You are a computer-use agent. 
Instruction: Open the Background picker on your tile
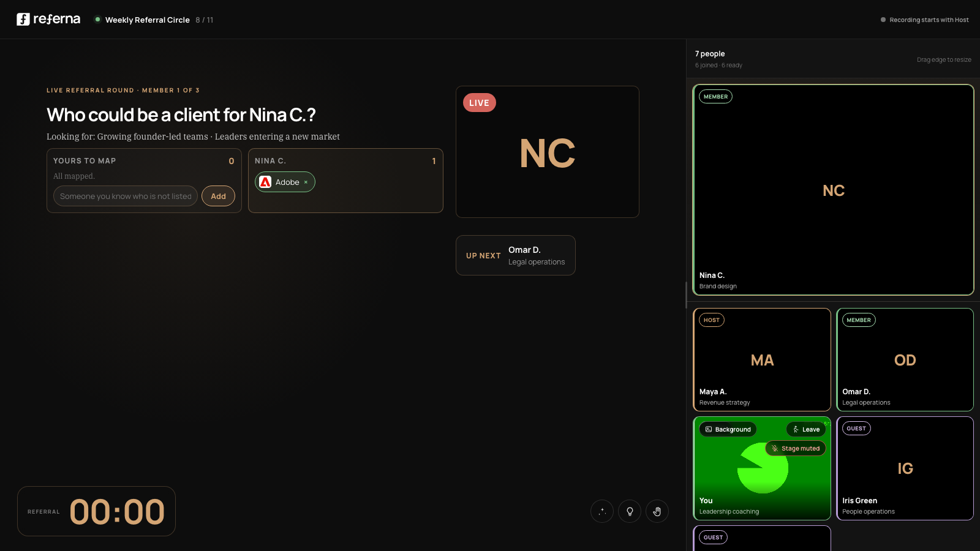[x=728, y=429]
